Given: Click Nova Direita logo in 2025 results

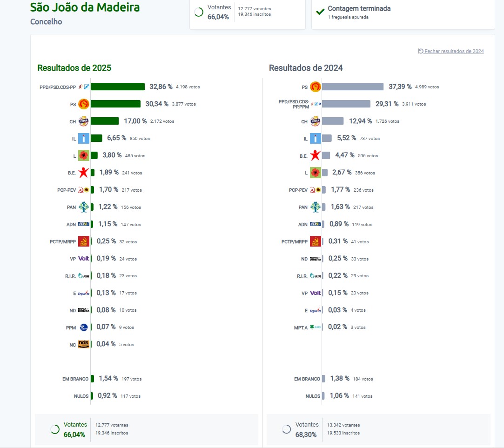Looking at the screenshot, I should (x=84, y=310).
